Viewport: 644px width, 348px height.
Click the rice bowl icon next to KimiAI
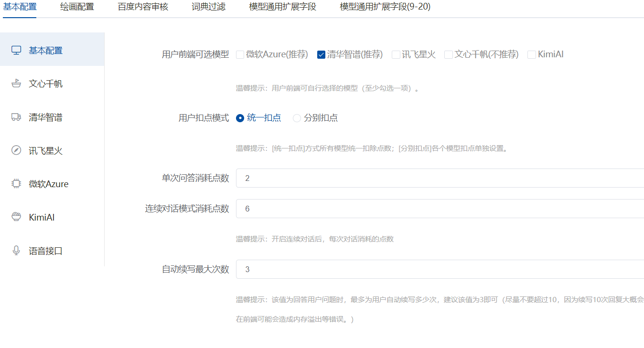(x=16, y=217)
